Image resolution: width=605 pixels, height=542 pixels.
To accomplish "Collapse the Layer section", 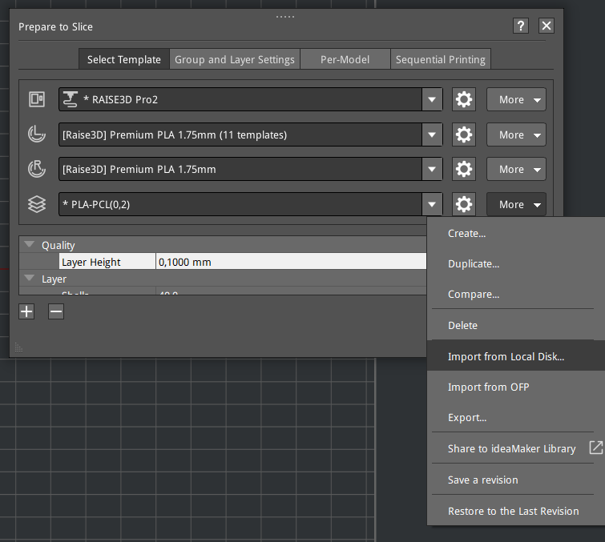I will 29,278.
